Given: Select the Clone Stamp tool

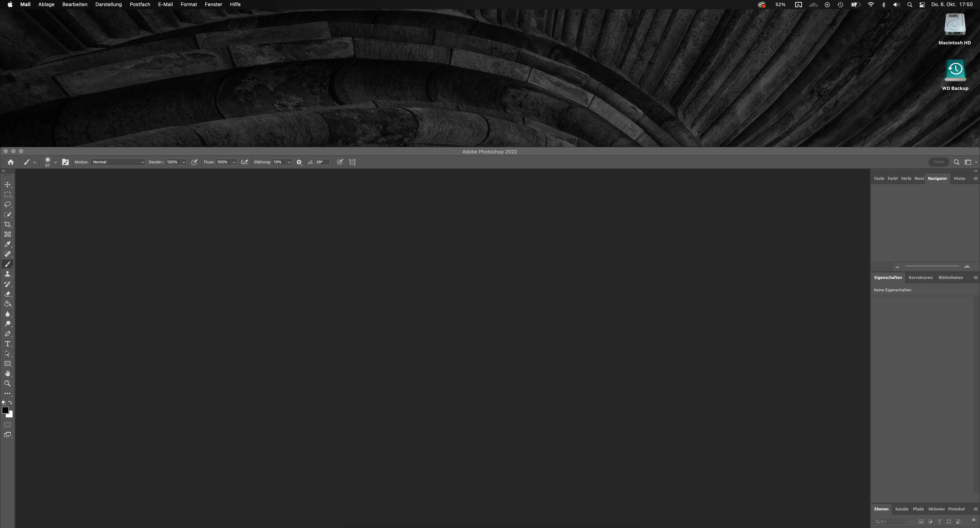Looking at the screenshot, I should (x=8, y=274).
